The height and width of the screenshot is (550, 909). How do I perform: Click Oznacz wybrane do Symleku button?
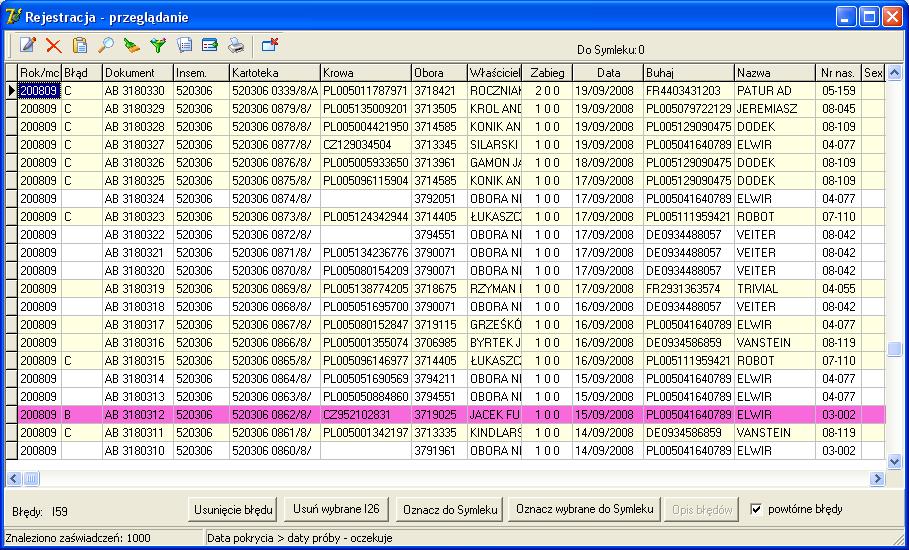click(584, 509)
